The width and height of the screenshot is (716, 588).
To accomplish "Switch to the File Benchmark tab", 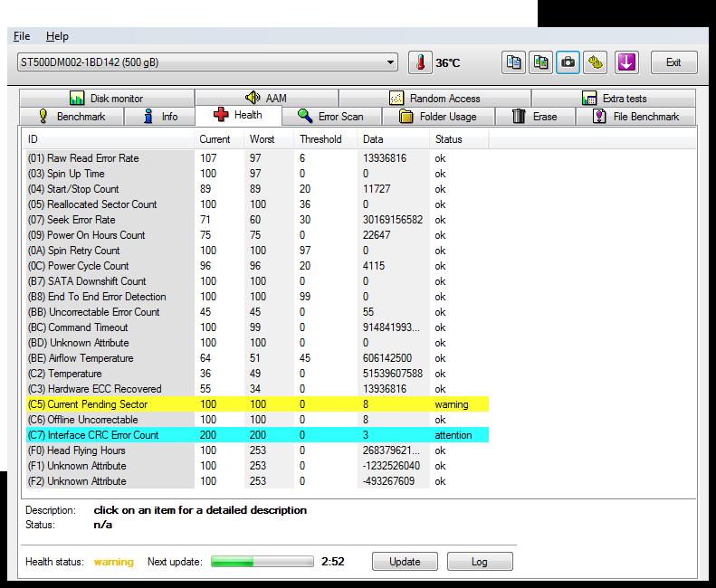I will 636,117.
